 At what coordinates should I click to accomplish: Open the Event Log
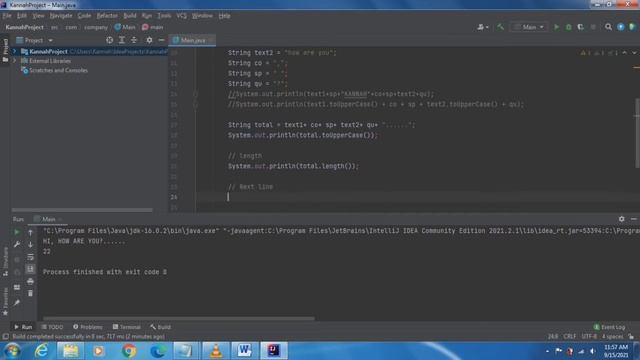click(609, 327)
